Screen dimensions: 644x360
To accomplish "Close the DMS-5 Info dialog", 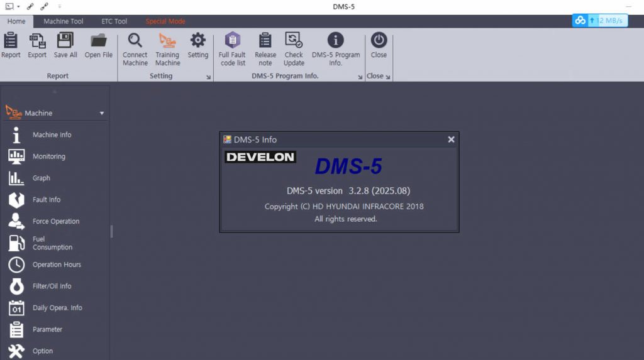I will [x=451, y=139].
